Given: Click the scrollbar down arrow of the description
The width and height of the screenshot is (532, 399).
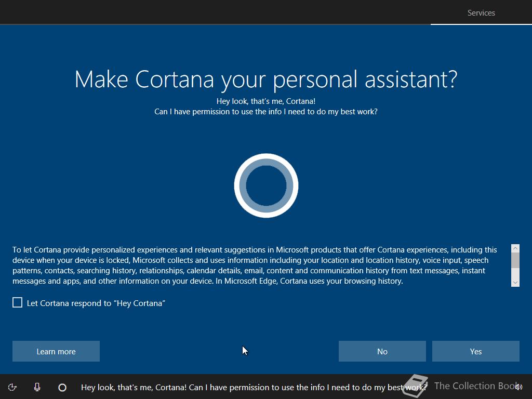Looking at the screenshot, I should pyautogui.click(x=515, y=283).
